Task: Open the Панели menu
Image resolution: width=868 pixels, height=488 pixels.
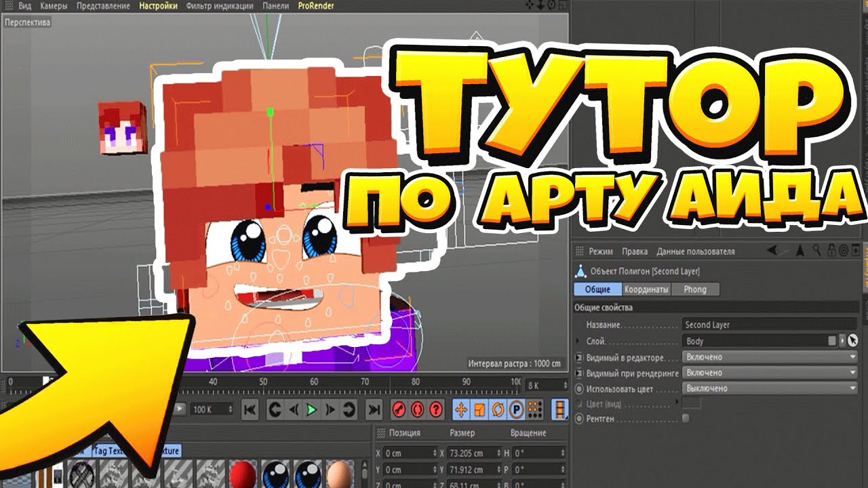Action: tap(275, 5)
